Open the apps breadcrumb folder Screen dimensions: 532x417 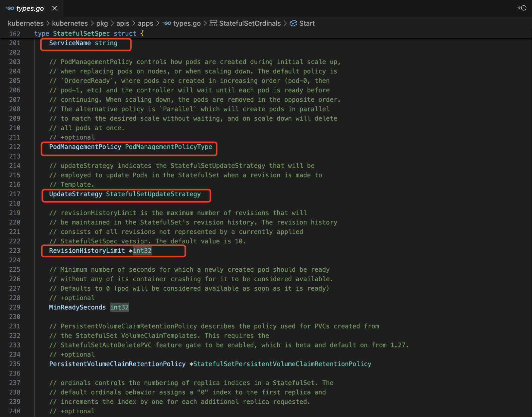pos(145,23)
